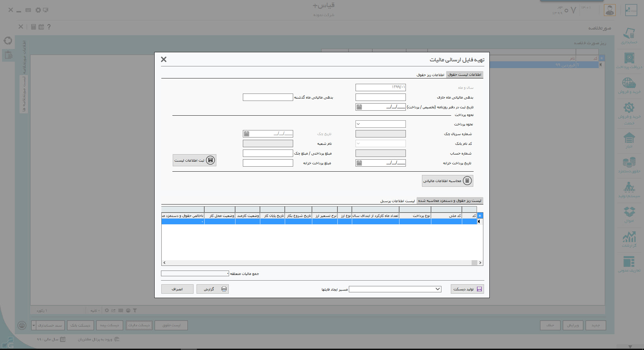Click the gear icon in grid footer

[107, 310]
